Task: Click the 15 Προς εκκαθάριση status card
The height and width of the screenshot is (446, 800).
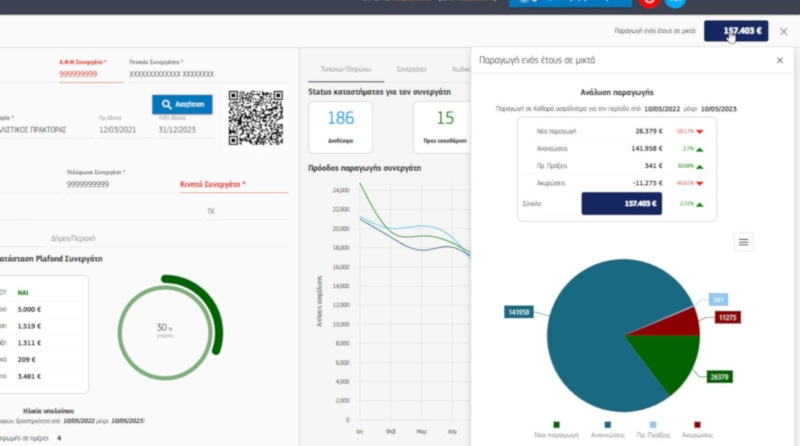Action: 444,126
